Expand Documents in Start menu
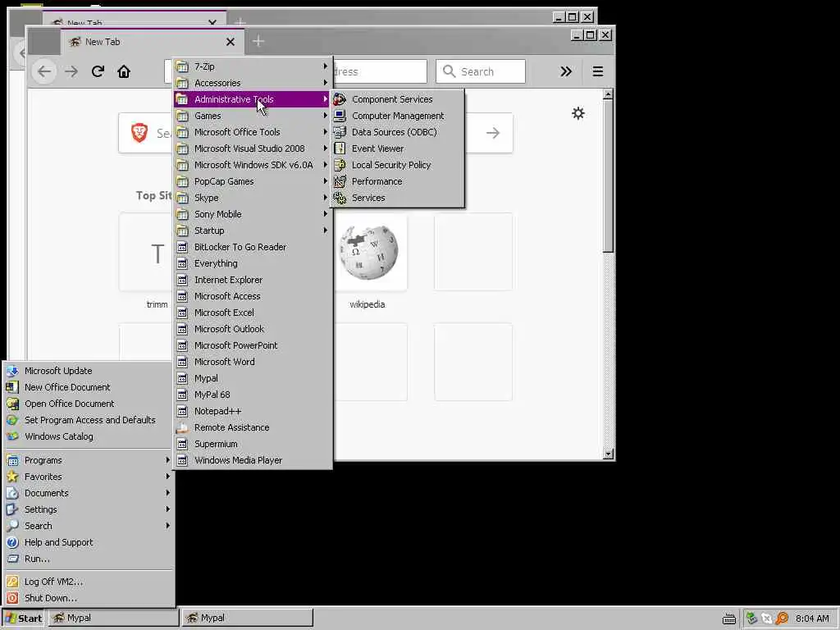Screen dimensions: 840x630 (x=89, y=493)
